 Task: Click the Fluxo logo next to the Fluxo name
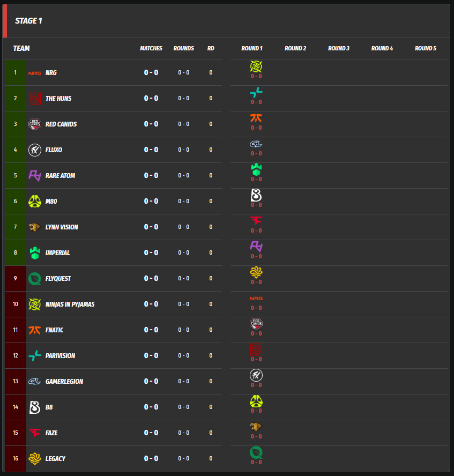(x=35, y=150)
